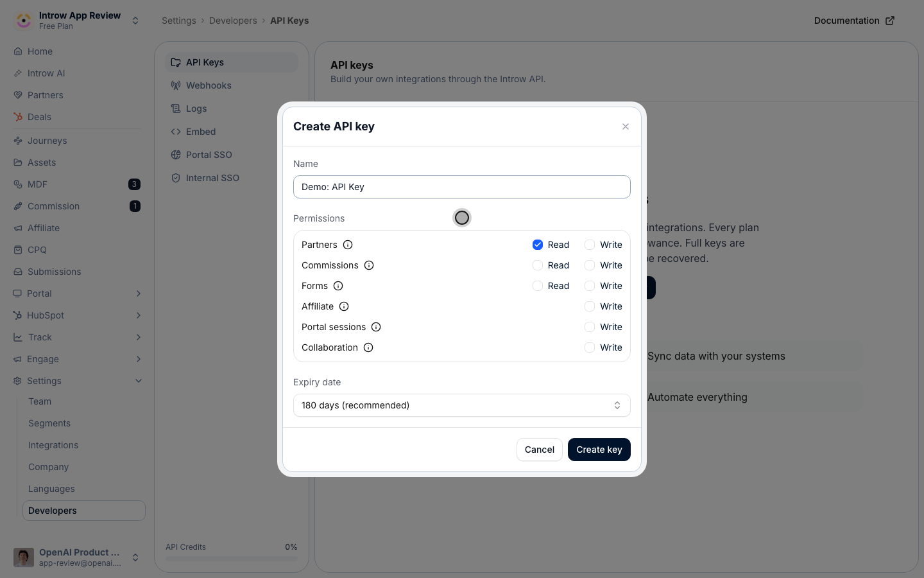Enable Commissions Write permission
Image resolution: width=924 pixels, height=578 pixels.
click(x=590, y=265)
